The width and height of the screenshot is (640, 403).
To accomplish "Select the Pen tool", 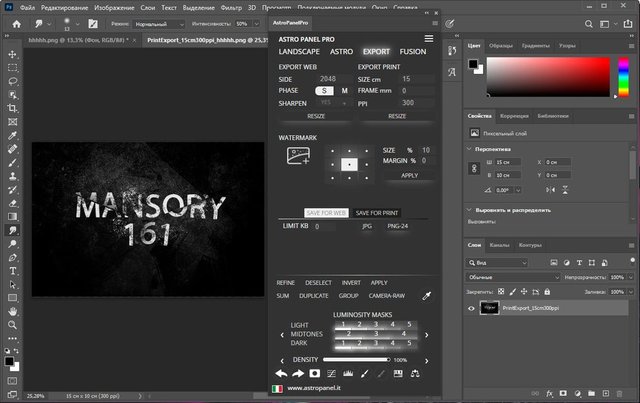I will 13,257.
